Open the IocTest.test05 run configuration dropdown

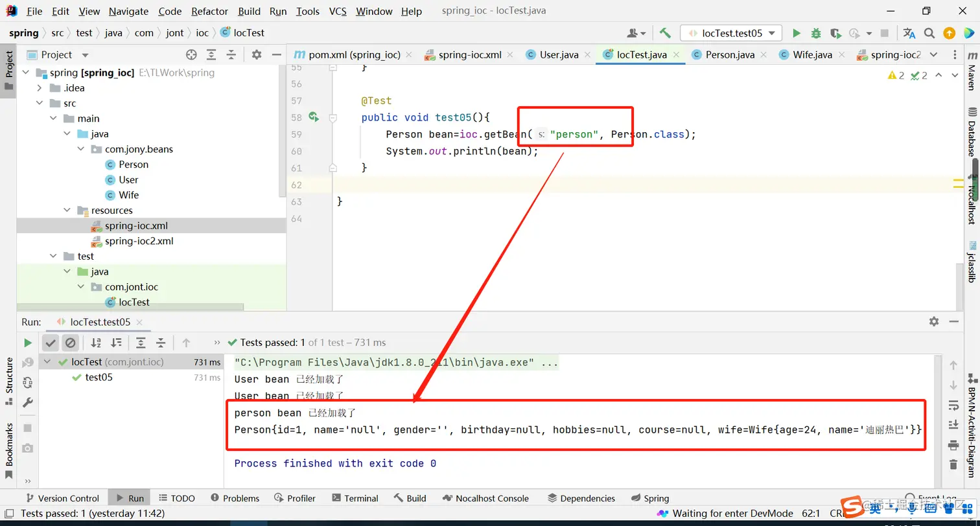click(731, 33)
